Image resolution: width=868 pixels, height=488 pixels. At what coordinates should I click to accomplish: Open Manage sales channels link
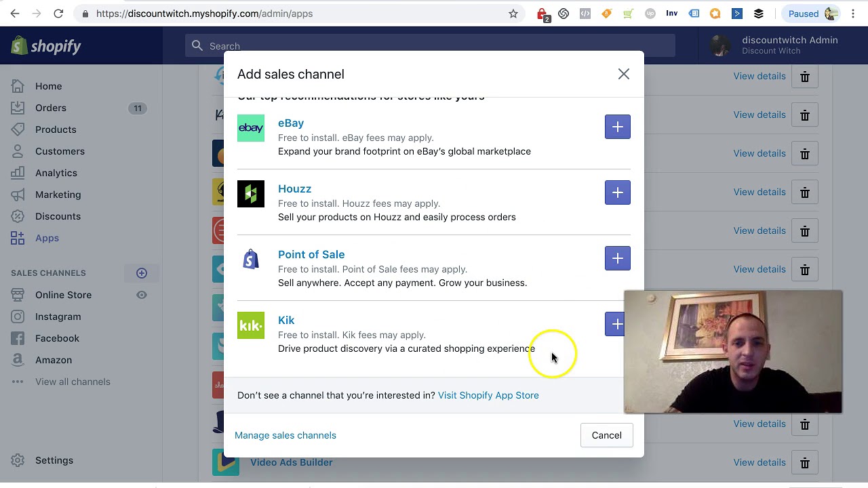pos(285,435)
